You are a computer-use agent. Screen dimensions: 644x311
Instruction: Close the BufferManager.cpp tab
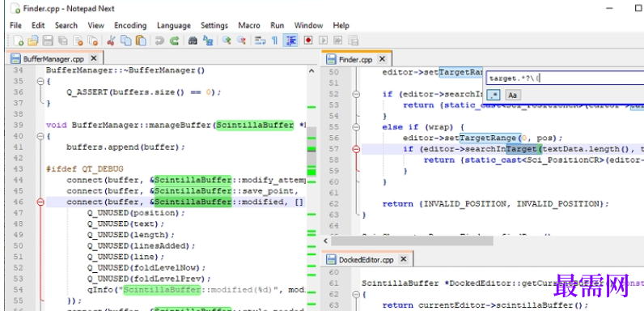click(x=94, y=58)
